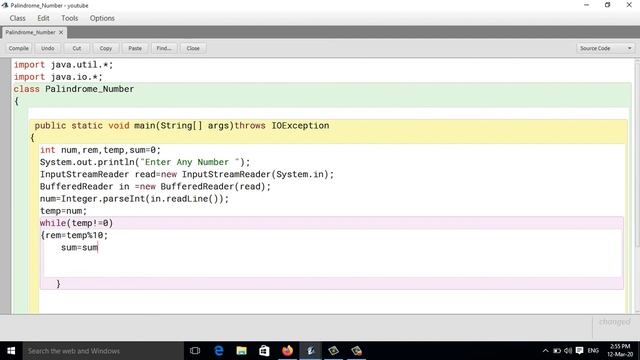Click the Search the web and Windows box

coord(103,351)
